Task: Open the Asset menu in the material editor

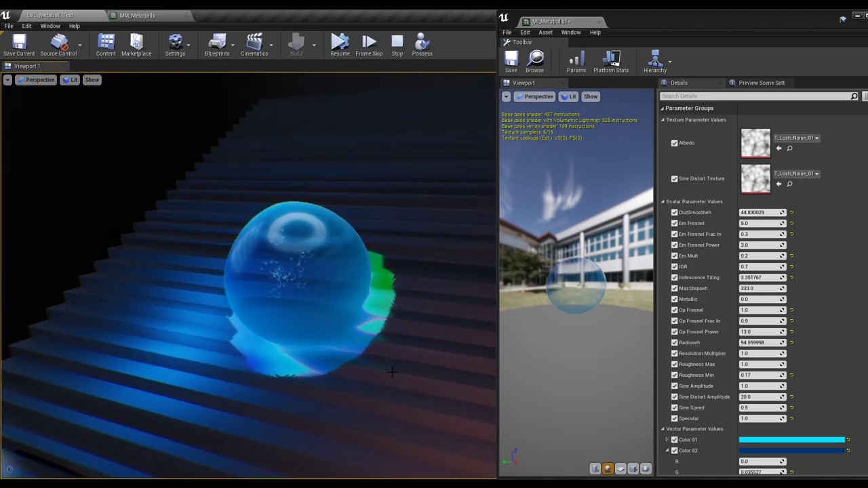Action: [x=545, y=33]
